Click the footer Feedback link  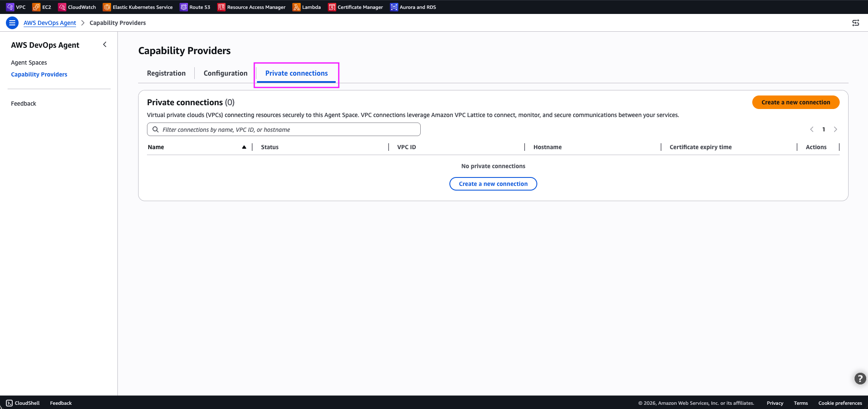[x=61, y=403]
